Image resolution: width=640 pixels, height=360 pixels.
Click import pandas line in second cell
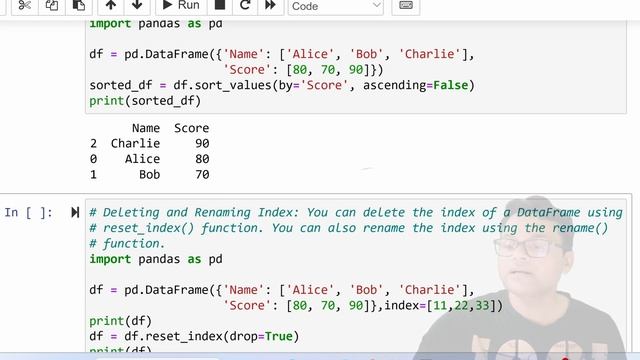156,259
